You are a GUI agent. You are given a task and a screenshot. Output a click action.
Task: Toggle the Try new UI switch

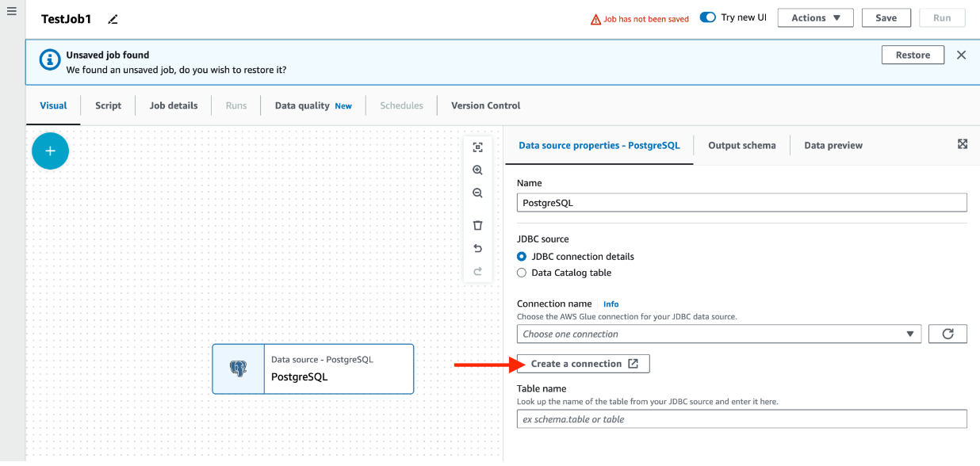coord(708,17)
